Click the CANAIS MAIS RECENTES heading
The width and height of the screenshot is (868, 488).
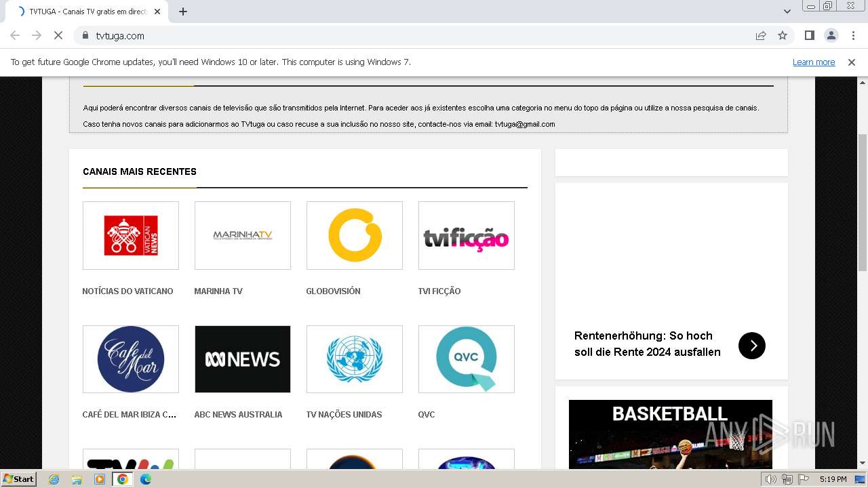(140, 171)
